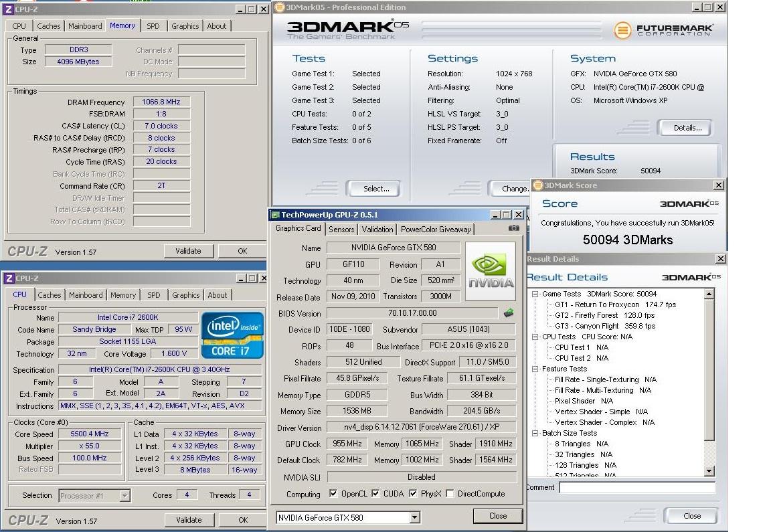Viewport: 771px width, 532px height.
Task: Open the GPU selection dropdown in GPU-Z
Action: [414, 517]
